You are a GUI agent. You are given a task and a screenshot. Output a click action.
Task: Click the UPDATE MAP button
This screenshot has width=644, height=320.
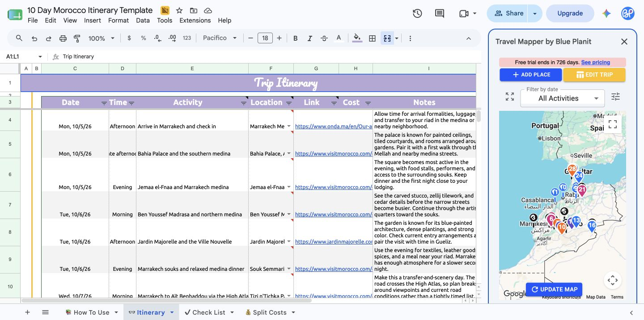click(554, 289)
